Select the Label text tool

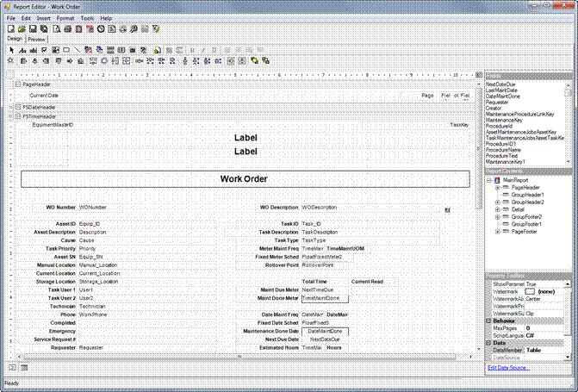pyautogui.click(x=22, y=50)
